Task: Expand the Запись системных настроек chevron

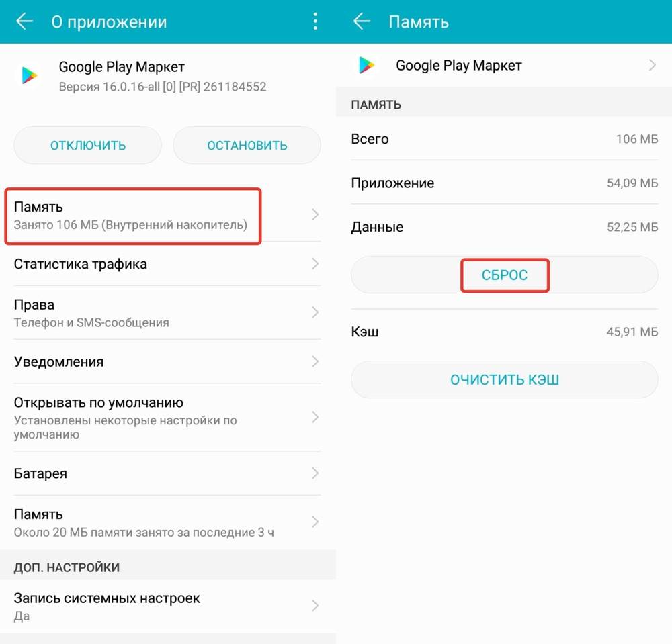Action: click(x=314, y=606)
